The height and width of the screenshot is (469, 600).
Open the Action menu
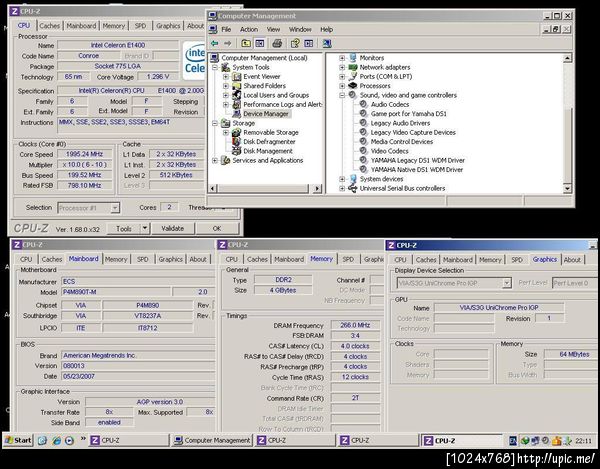249,29
